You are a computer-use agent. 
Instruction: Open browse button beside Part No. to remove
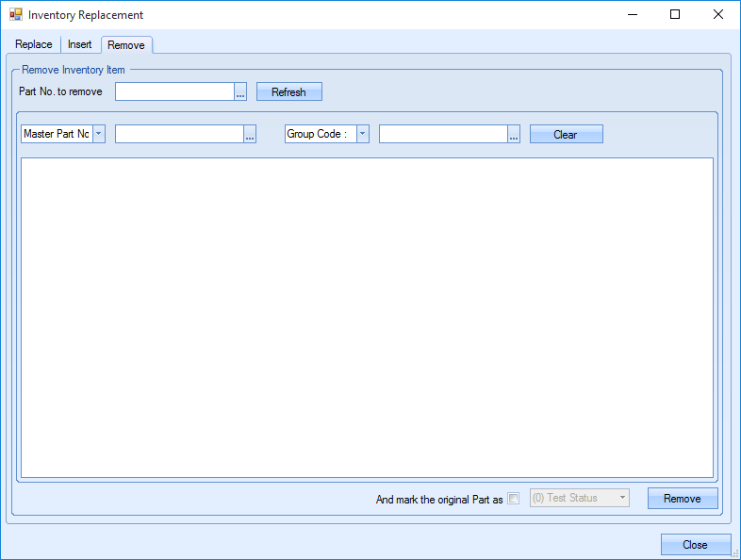point(240,91)
